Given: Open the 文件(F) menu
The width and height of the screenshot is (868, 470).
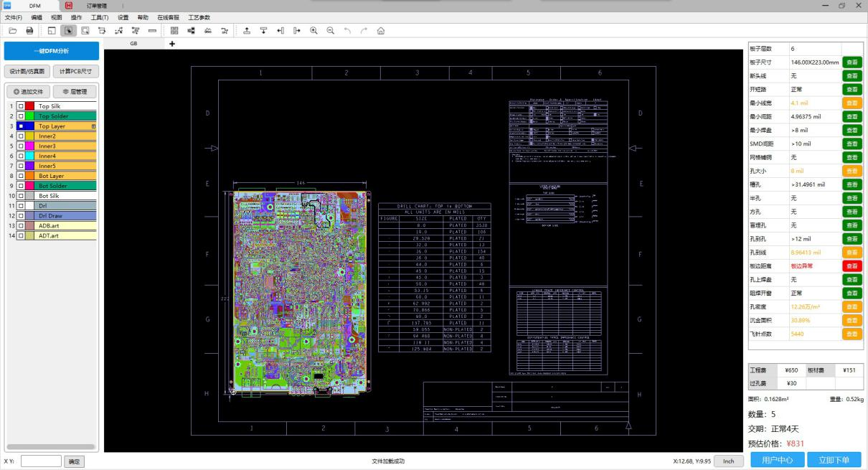Looking at the screenshot, I should pos(14,17).
